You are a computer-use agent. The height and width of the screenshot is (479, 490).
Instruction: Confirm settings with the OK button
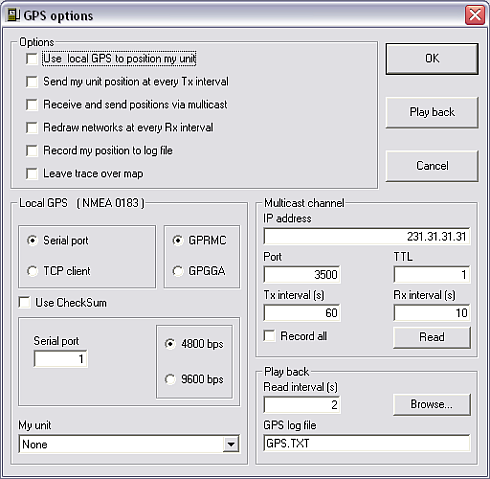[x=432, y=59]
